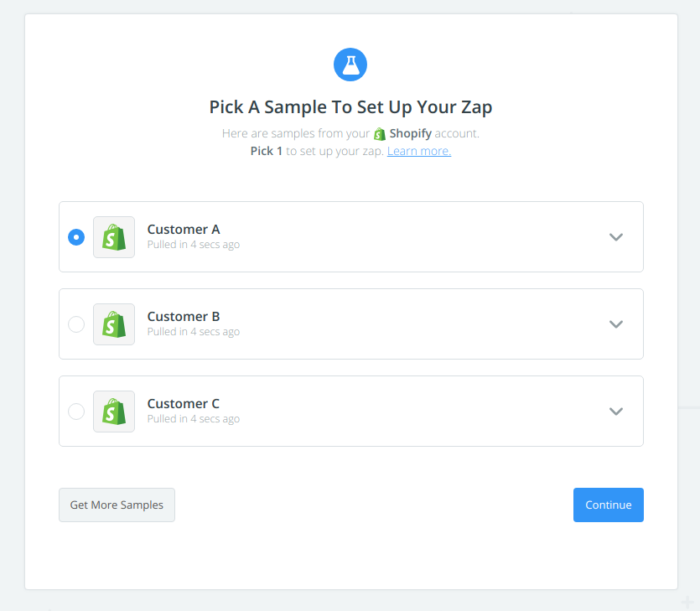This screenshot has height=611, width=700.
Task: Click the bold Shopify account name
Action: (410, 133)
